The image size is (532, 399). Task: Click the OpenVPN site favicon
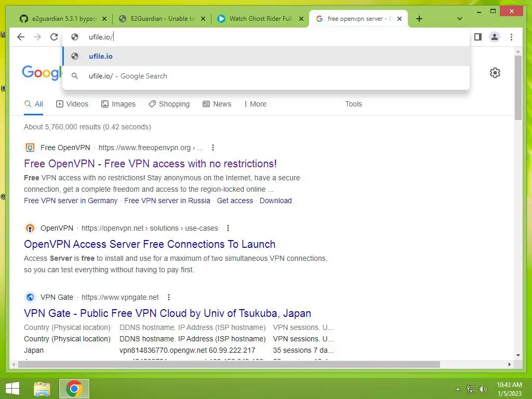[x=30, y=229]
